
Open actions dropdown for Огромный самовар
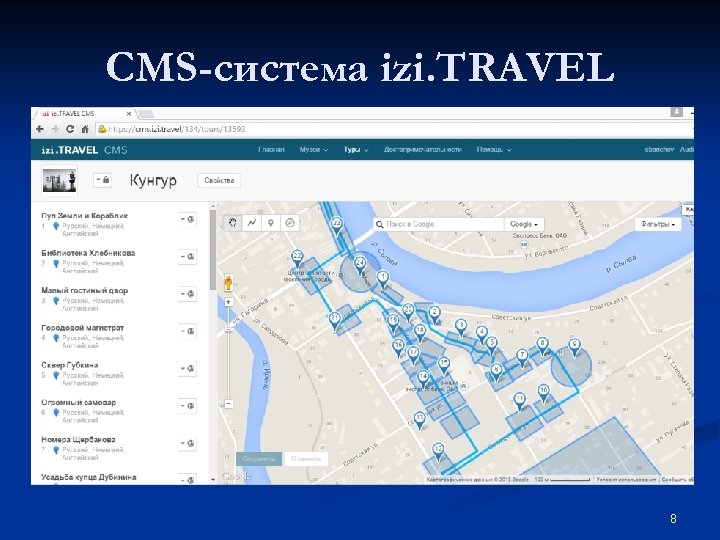[187, 405]
